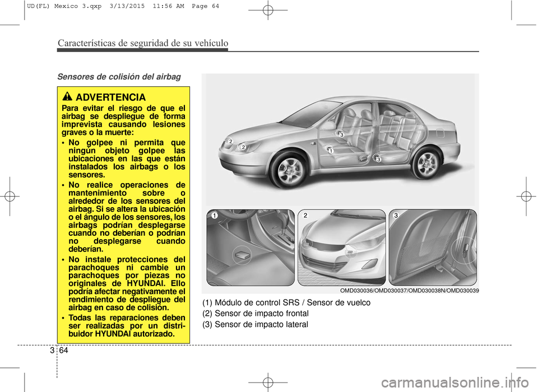Click the bullet starting 'No instale protecciones del'
The image size is (538, 392).
point(123,283)
